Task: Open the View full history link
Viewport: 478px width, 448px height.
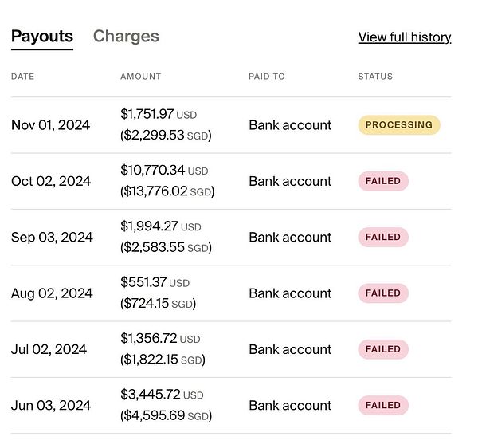Action: 405,37
